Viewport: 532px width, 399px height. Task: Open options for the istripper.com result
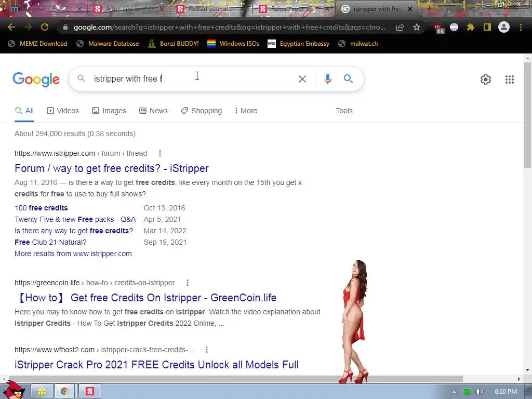160,153
